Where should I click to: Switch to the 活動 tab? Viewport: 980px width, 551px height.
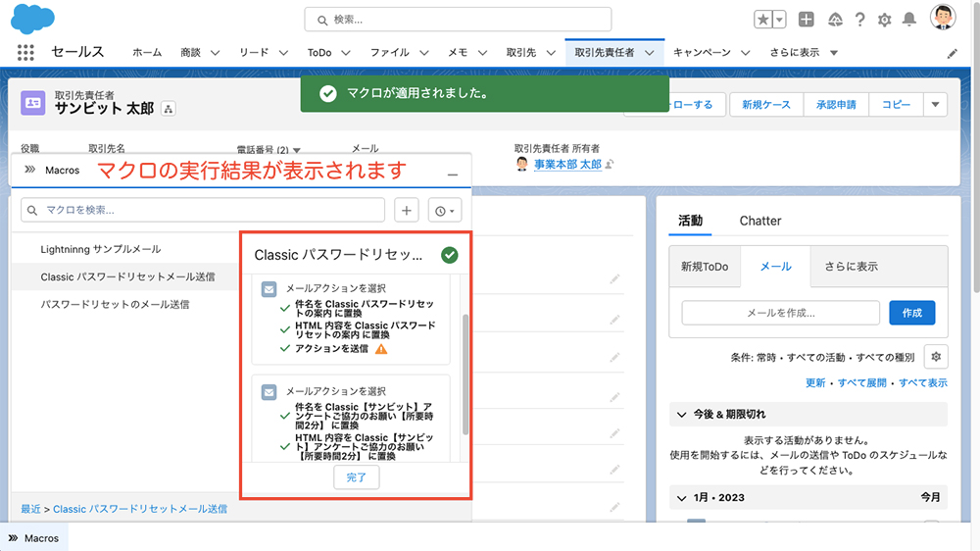[690, 221]
